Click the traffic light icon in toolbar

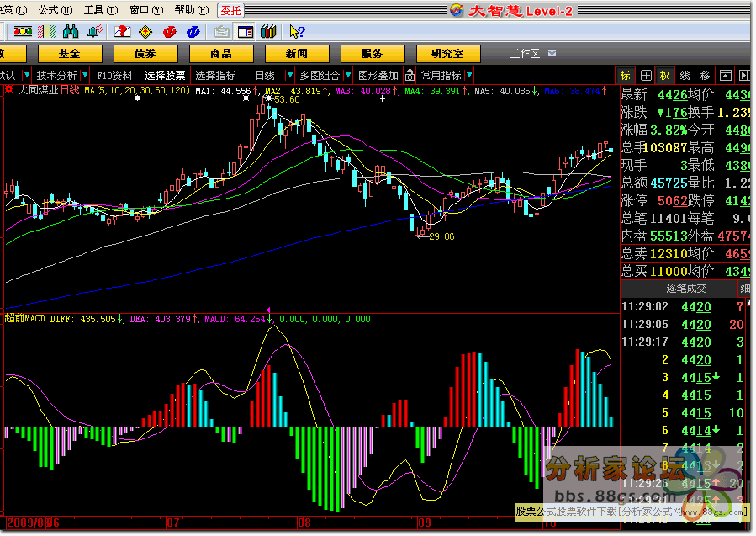pos(23,32)
